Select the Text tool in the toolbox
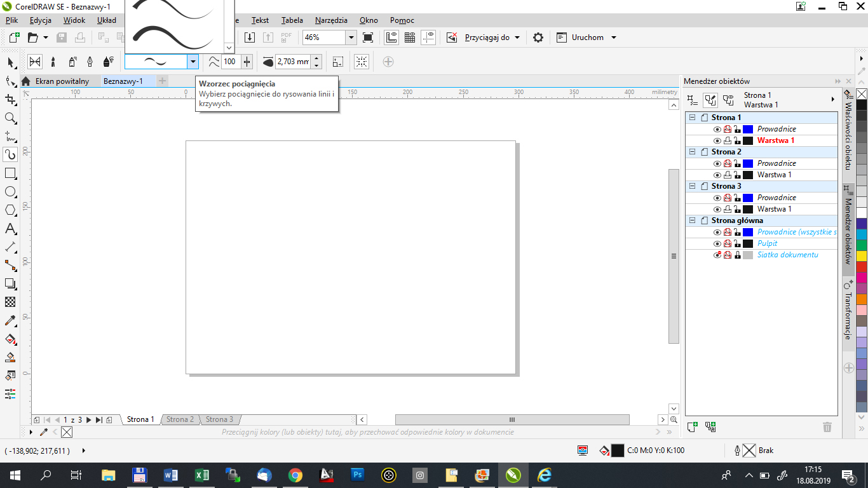Image resolution: width=868 pixels, height=488 pixels. [x=10, y=229]
